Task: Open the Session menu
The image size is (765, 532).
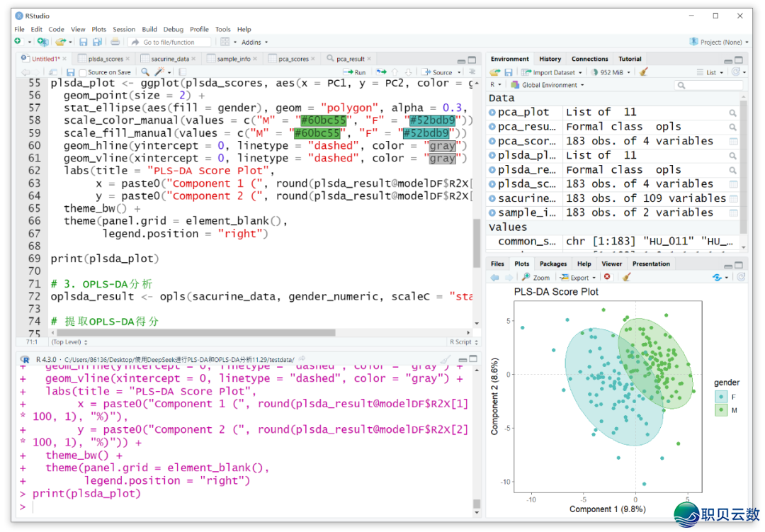Action: 124,29
